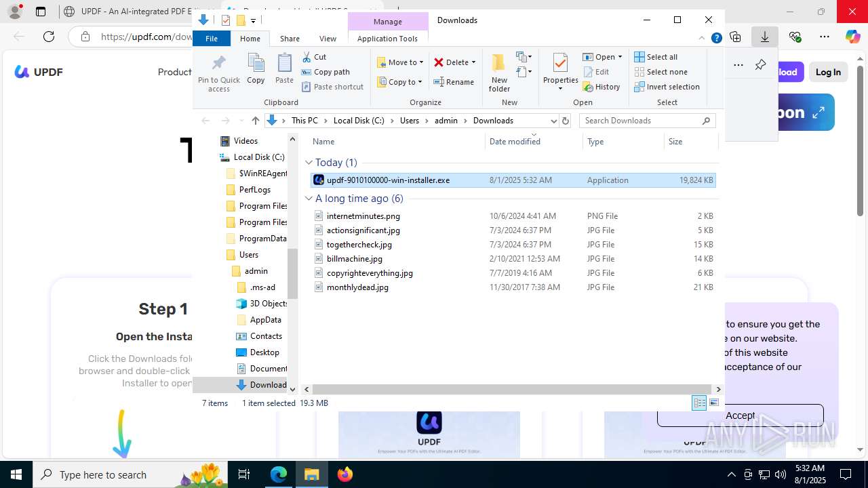Select AppData folder in tree
This screenshot has height=488, width=868.
(x=265, y=320)
